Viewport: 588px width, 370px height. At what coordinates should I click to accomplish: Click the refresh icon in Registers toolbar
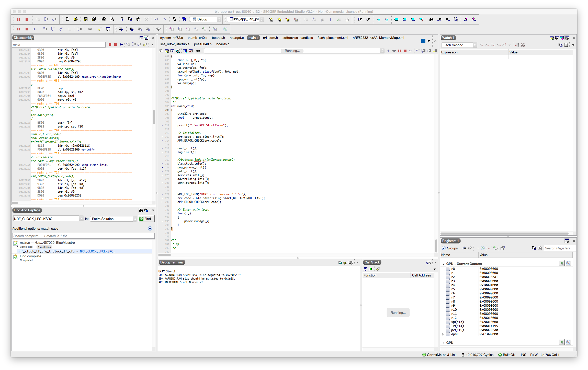(483, 248)
